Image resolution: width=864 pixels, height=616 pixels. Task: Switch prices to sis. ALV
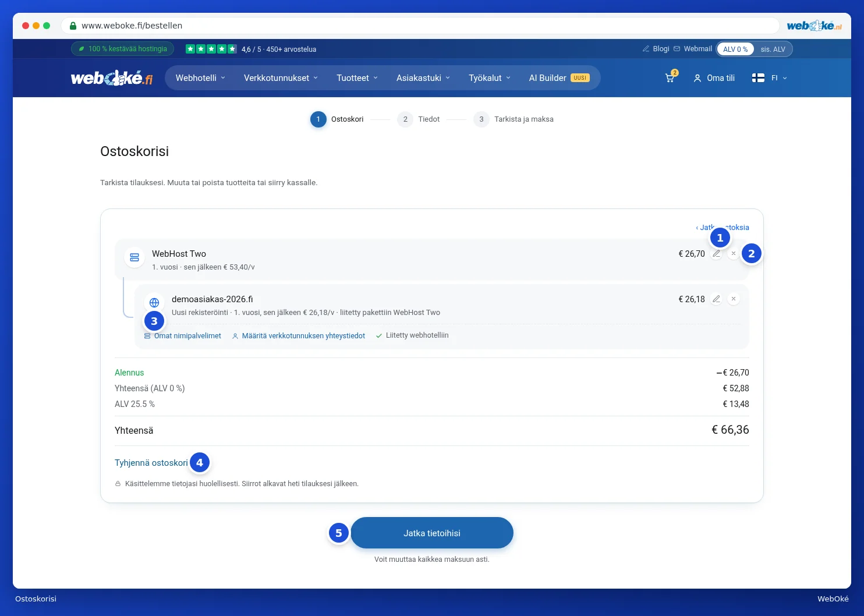tap(773, 49)
